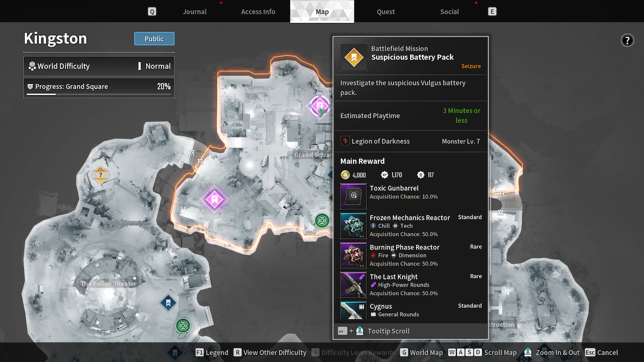The width and height of the screenshot is (644, 362).
Task: Open the Quest tab
Action: [x=386, y=12]
